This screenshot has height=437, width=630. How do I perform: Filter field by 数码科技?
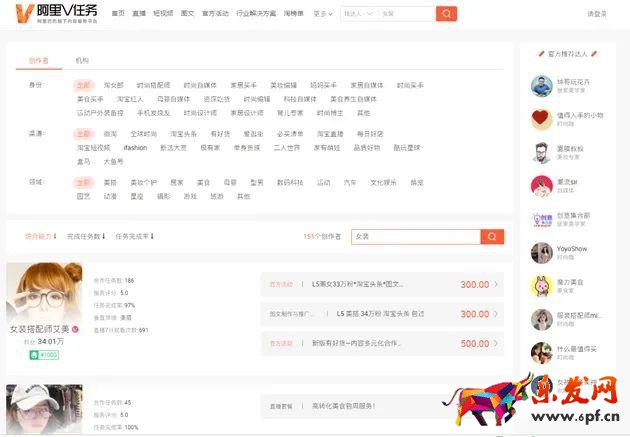pyautogui.click(x=290, y=182)
